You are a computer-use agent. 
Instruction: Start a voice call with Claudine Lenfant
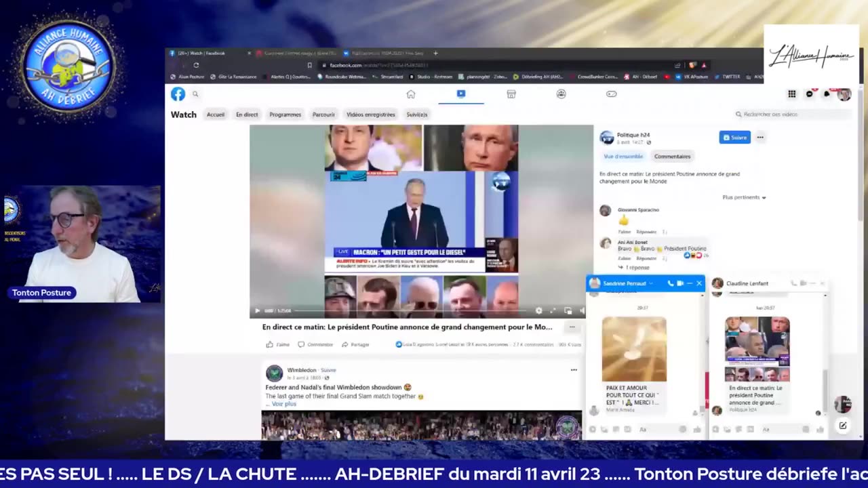(794, 283)
